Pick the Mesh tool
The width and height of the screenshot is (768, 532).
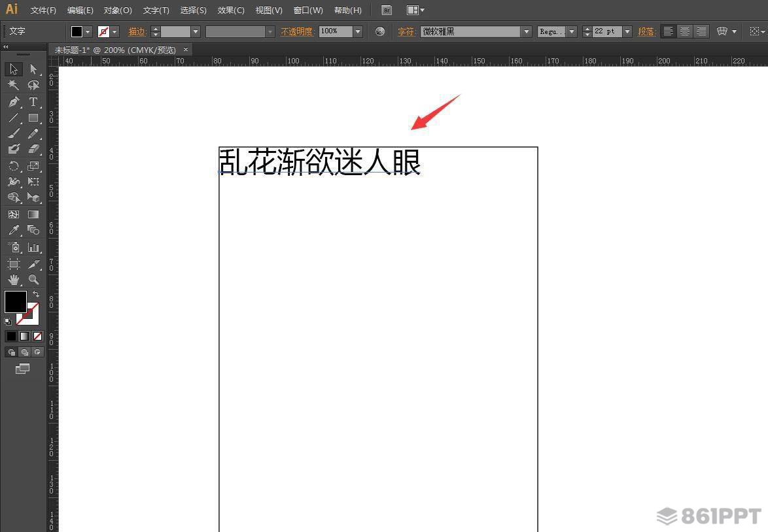(14, 214)
